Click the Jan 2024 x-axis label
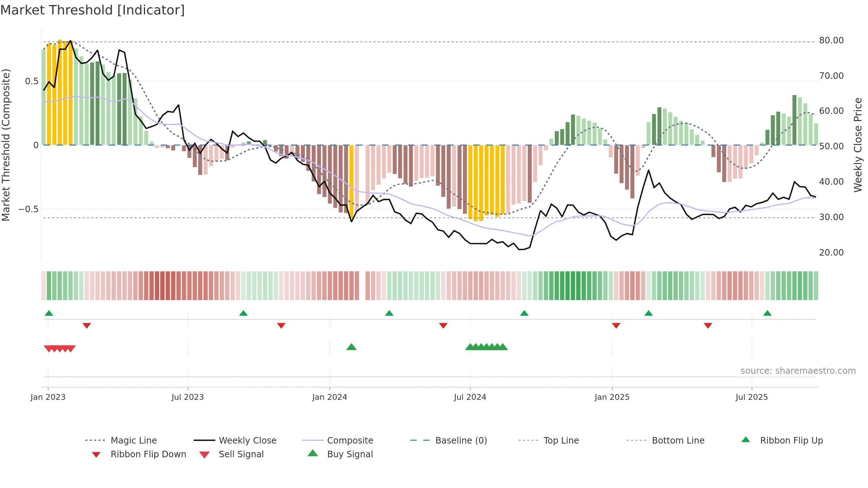The height and width of the screenshot is (488, 868). [x=330, y=397]
